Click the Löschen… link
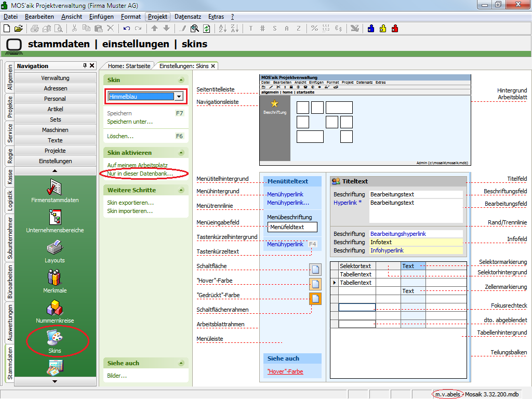Viewport: 532px width, 399px height. pos(121,136)
